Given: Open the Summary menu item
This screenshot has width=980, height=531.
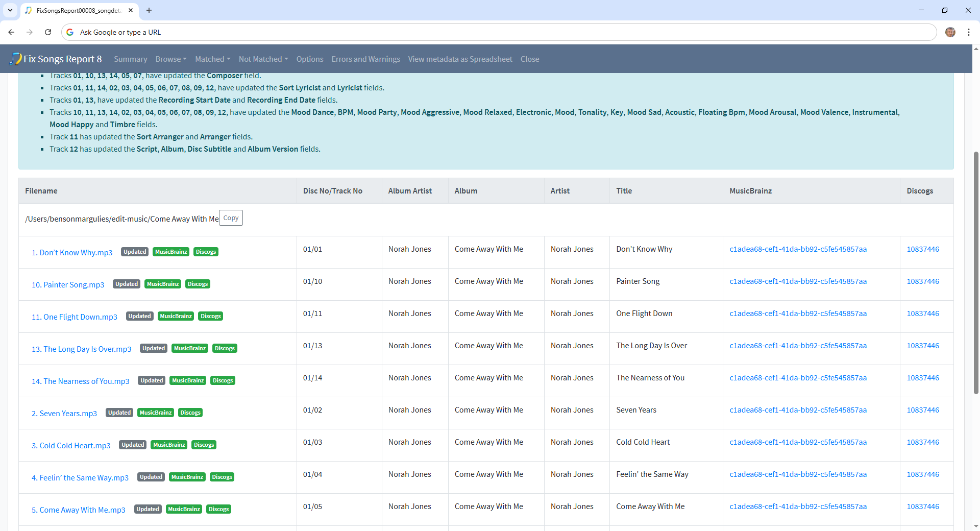Looking at the screenshot, I should tap(130, 59).
